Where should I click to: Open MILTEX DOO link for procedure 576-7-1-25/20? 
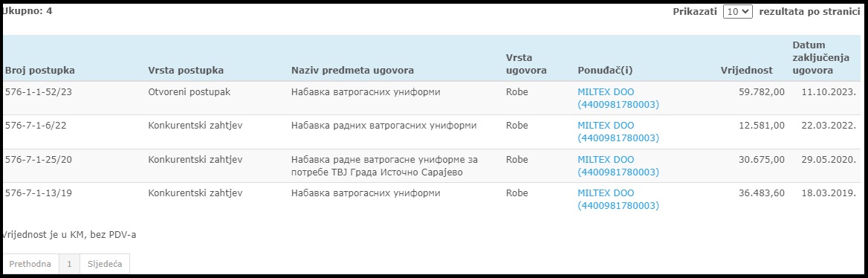coord(618,166)
